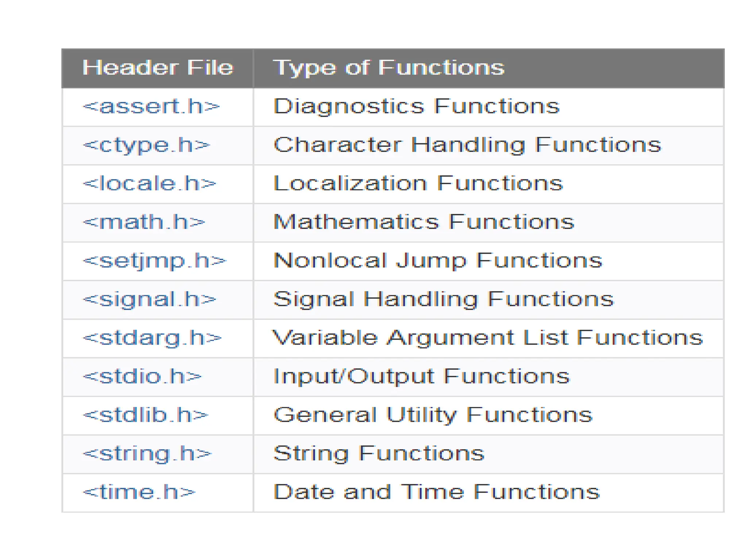
Task: Open the <signal.h> header link
Action: coord(150,300)
